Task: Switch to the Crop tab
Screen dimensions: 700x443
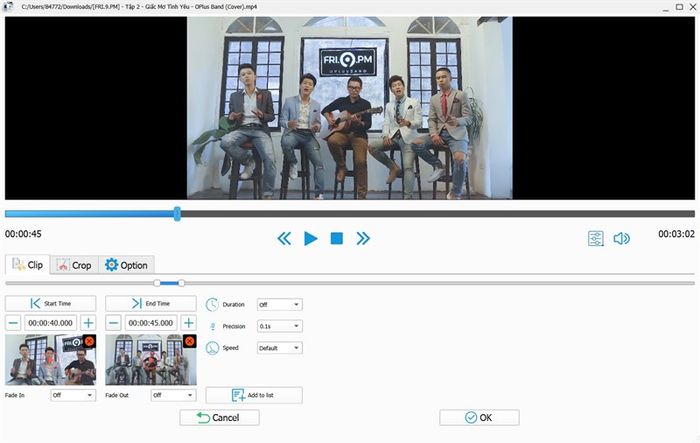Action: point(74,265)
